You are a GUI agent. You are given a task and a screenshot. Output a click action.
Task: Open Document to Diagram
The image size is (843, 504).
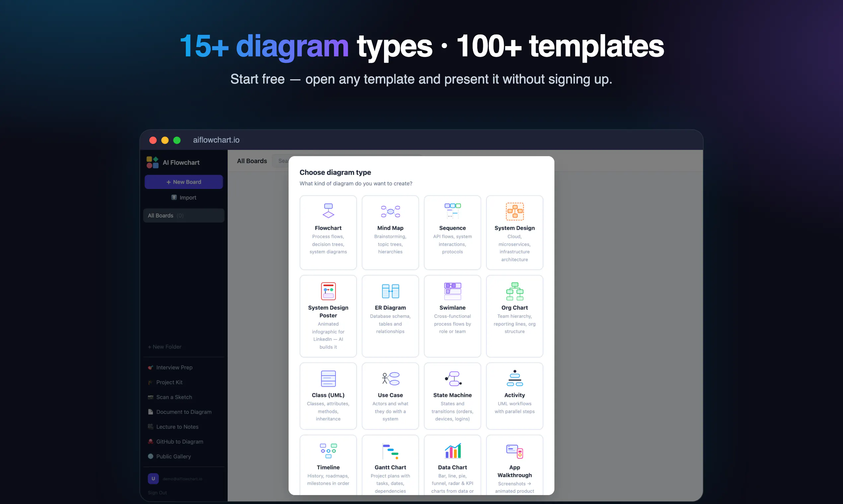coord(184,412)
